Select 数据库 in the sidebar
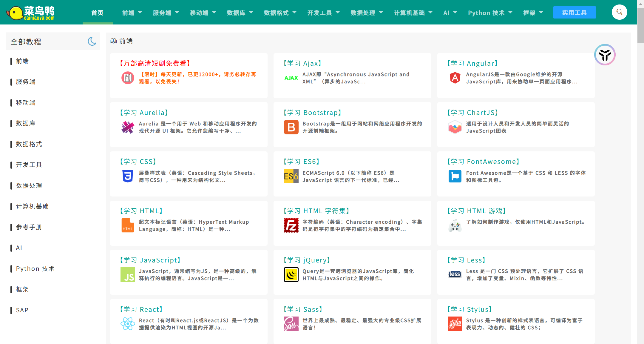This screenshot has height=344, width=644. tap(26, 123)
